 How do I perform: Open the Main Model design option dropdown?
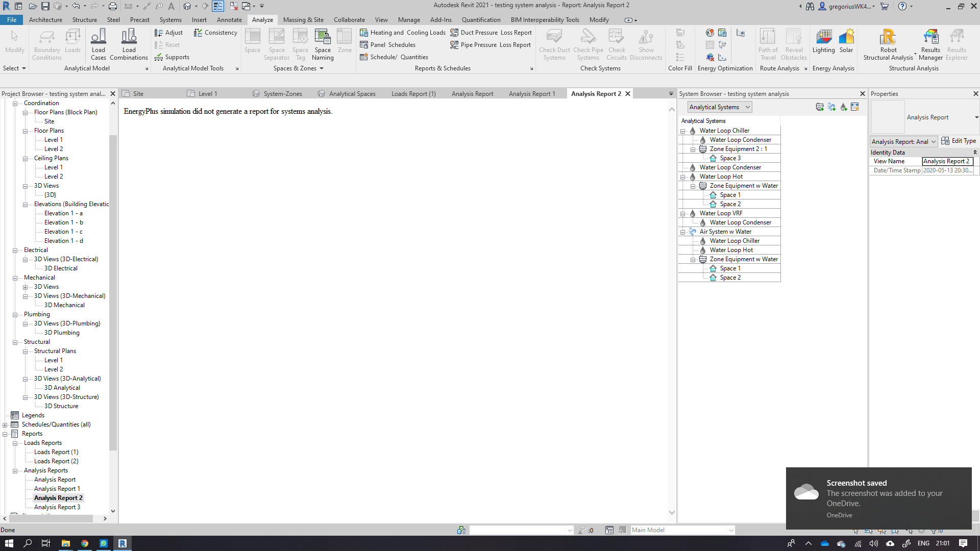682,530
